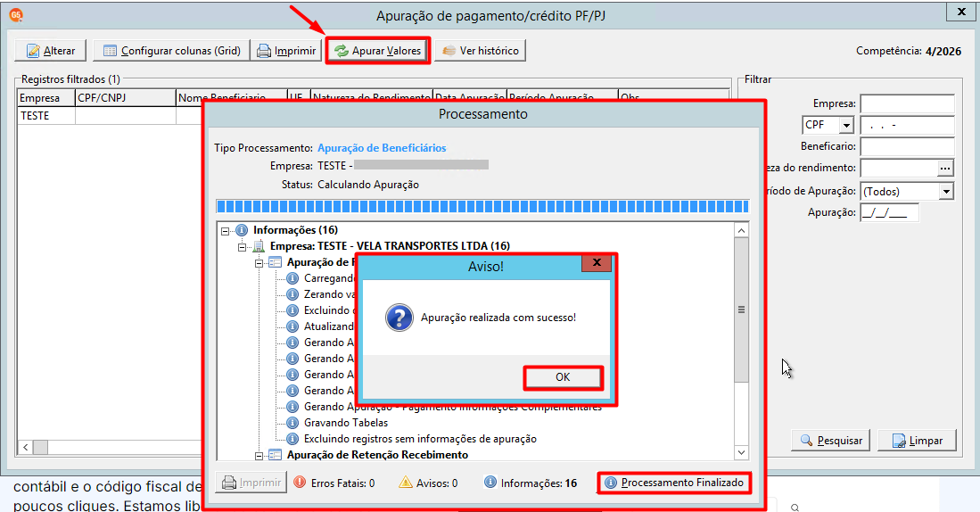Click the question mark icon in Aviso
Screen dimensions: 980x512
tap(399, 318)
